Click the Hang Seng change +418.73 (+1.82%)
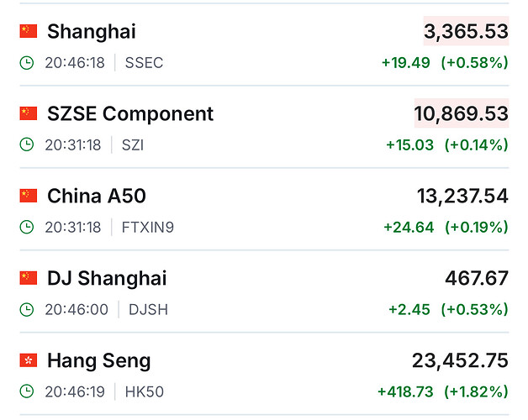Image resolution: width=528 pixels, height=420 pixels. point(443,391)
